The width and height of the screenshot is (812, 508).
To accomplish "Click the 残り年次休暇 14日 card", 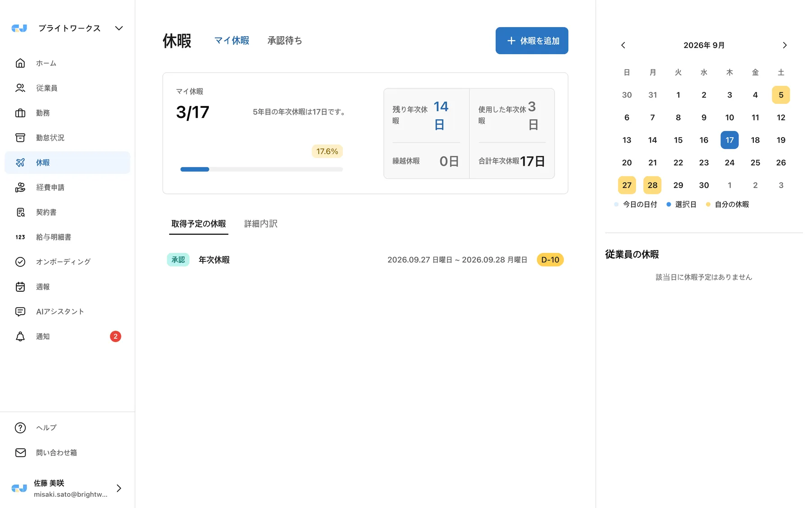I will tap(426, 115).
